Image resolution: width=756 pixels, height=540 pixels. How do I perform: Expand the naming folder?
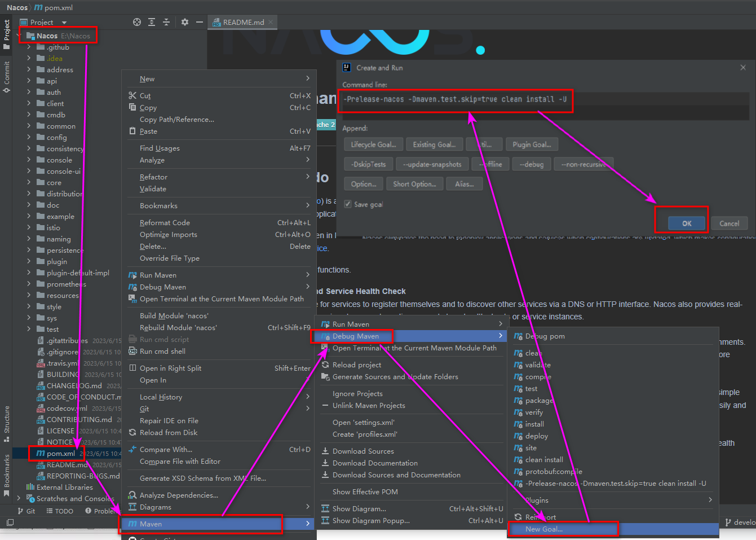coord(29,239)
